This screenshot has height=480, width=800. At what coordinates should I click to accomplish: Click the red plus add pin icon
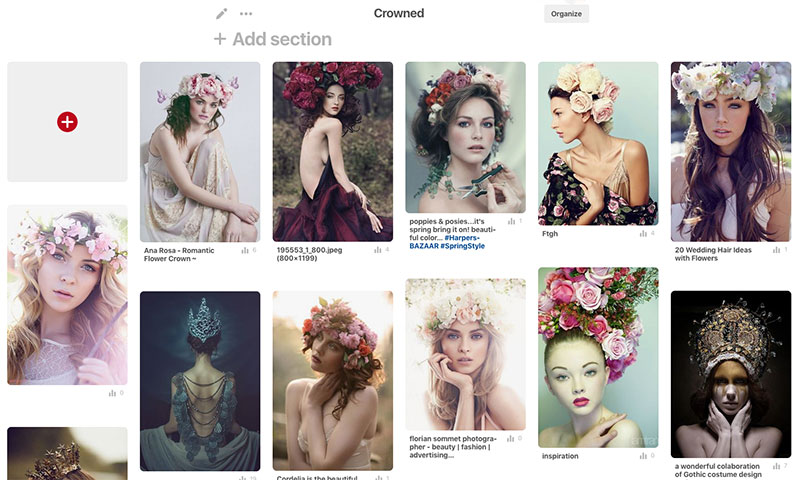point(67,122)
